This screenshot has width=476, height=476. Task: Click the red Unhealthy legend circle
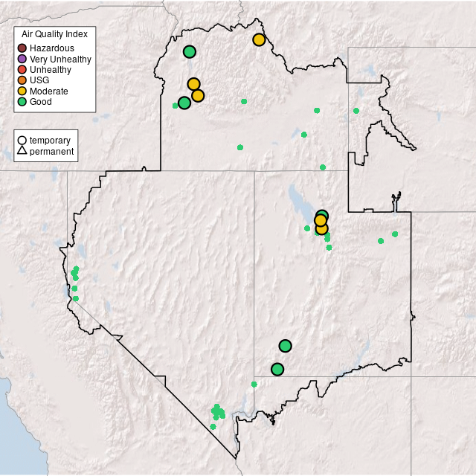tap(22, 69)
